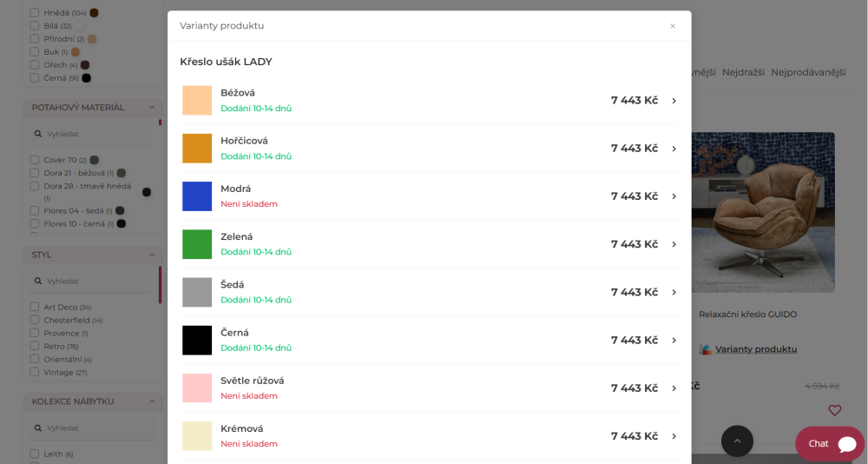Sort by Nejdražší

pyautogui.click(x=743, y=73)
